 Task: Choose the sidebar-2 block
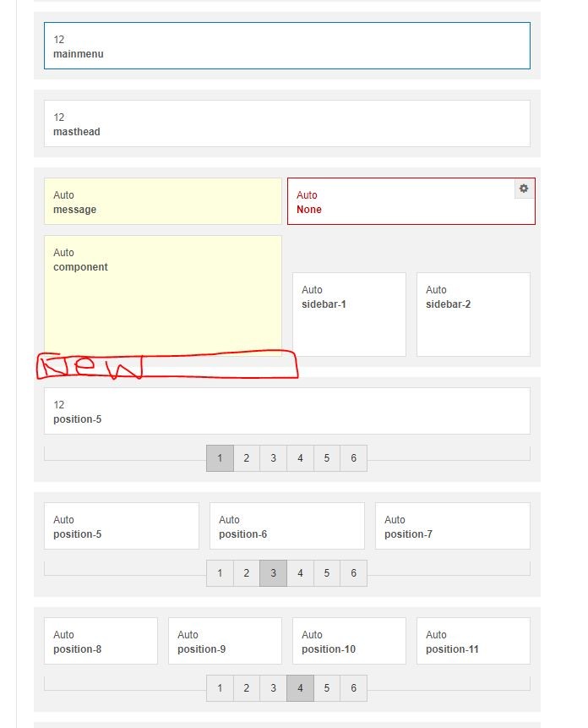tap(473, 315)
